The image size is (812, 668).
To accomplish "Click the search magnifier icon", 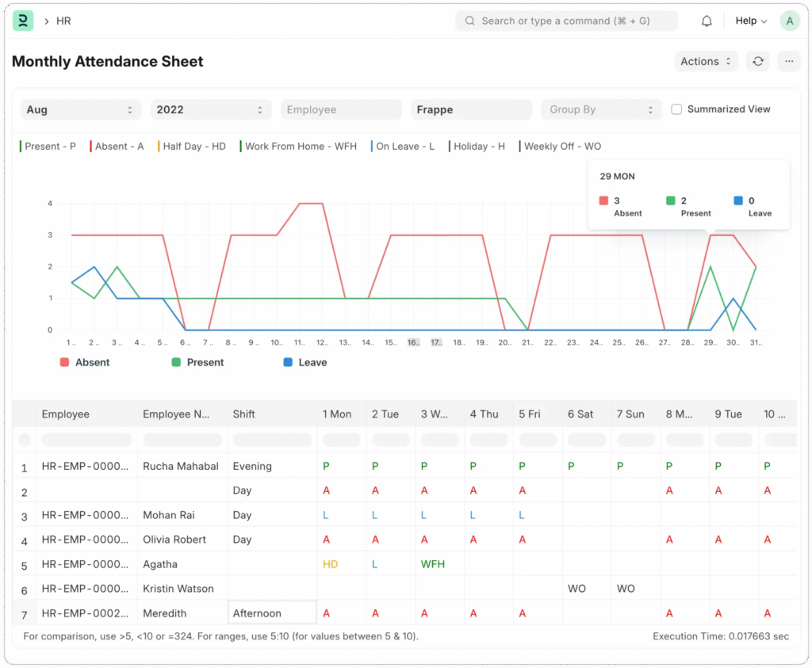I will click(470, 21).
